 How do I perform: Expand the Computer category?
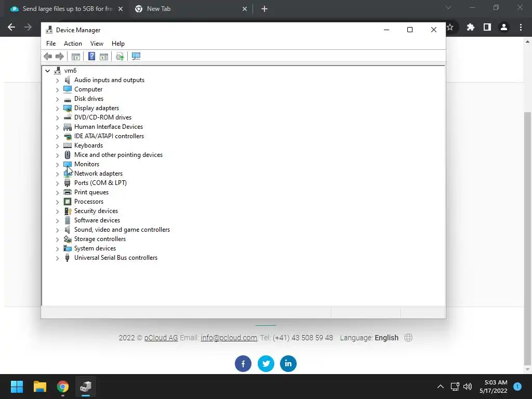pyautogui.click(x=57, y=90)
